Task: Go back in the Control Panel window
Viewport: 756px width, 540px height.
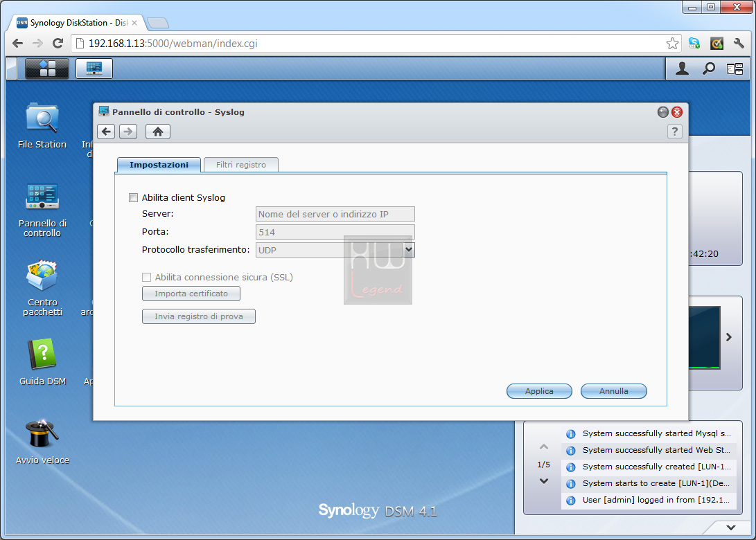Action: pyautogui.click(x=106, y=132)
